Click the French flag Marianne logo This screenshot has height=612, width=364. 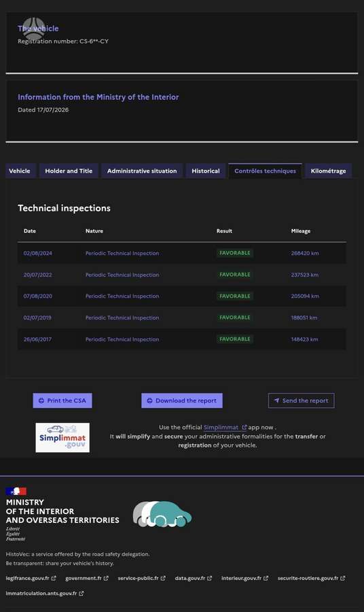[x=16, y=492]
